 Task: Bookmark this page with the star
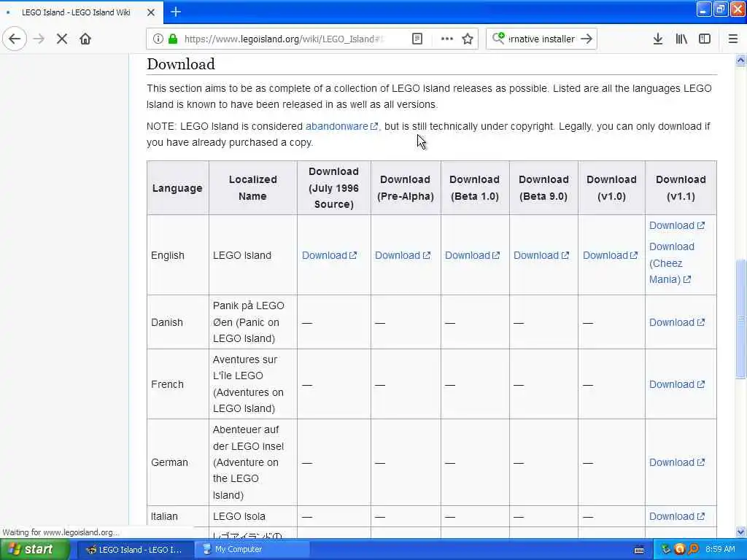pyautogui.click(x=468, y=39)
